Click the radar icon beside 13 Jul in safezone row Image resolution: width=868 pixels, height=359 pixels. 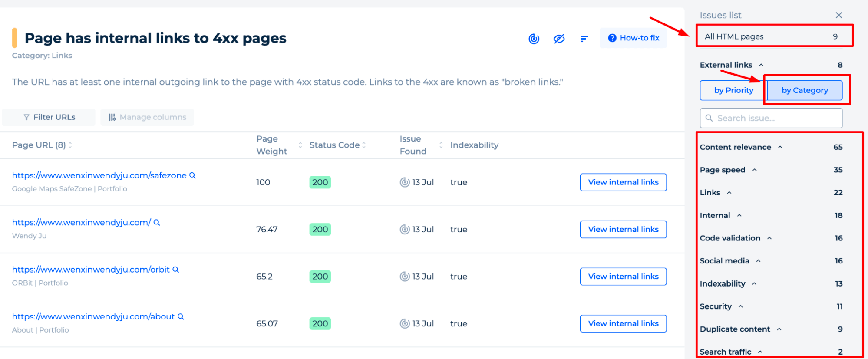405,182
